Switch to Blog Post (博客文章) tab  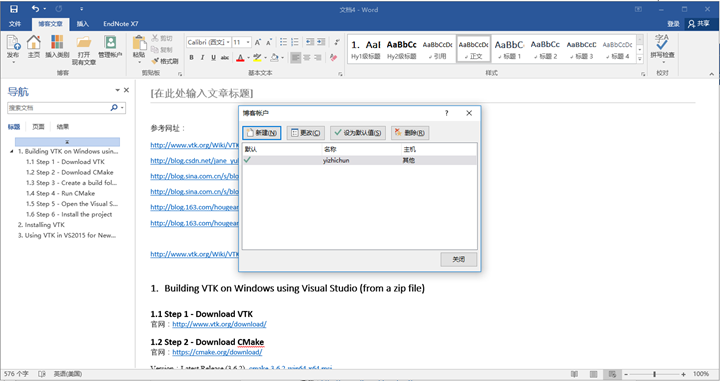51,24
